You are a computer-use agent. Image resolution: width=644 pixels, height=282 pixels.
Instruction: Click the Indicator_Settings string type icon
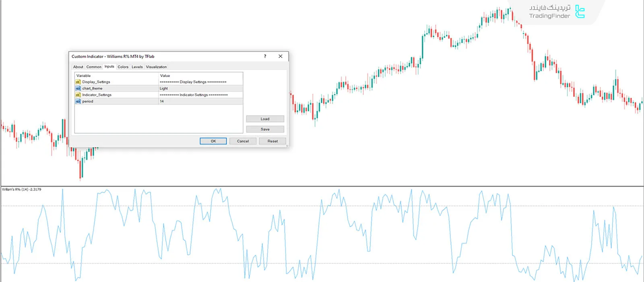[x=78, y=95]
